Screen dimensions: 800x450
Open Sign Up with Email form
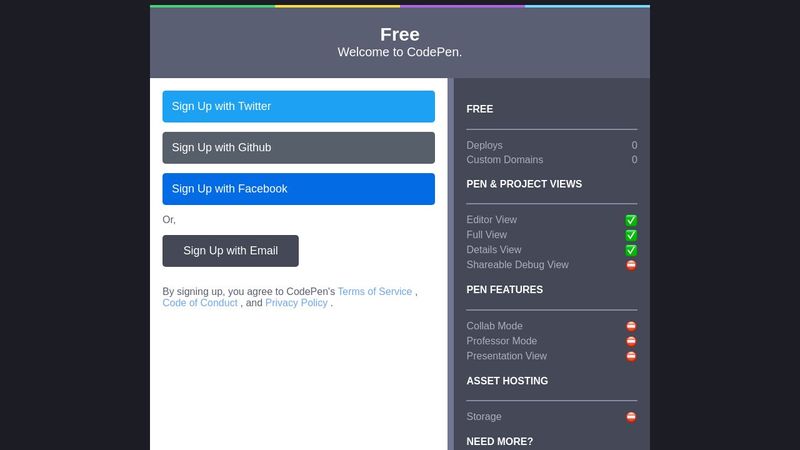pos(231,251)
